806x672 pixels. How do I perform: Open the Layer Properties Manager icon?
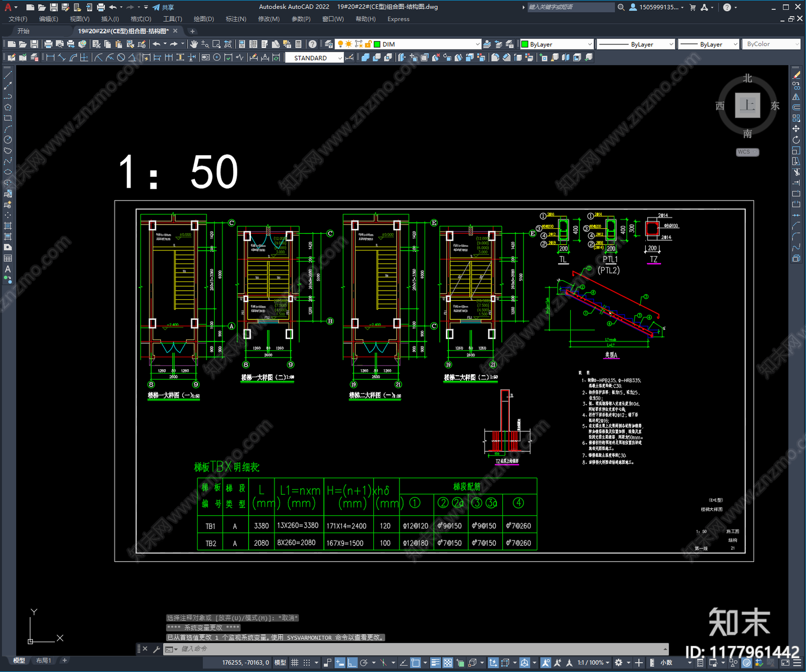(329, 44)
